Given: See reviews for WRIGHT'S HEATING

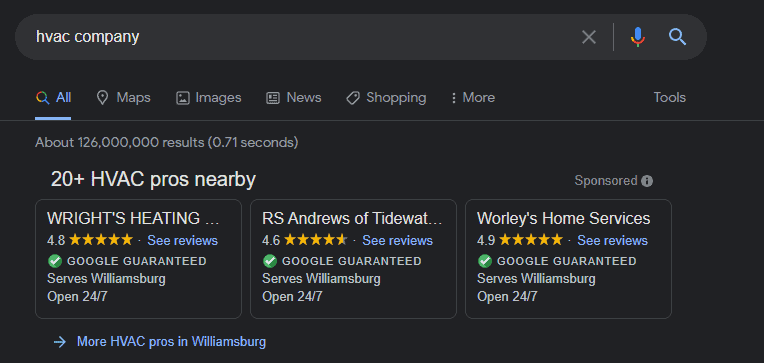Looking at the screenshot, I should [x=183, y=240].
